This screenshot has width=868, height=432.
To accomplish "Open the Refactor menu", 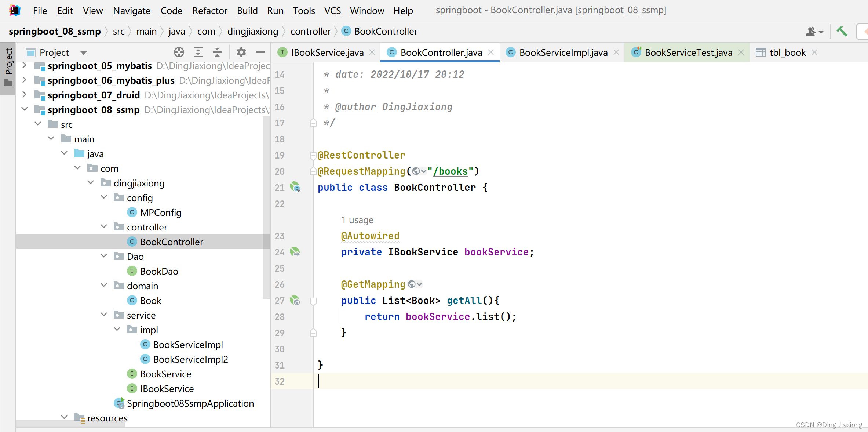I will [x=209, y=11].
